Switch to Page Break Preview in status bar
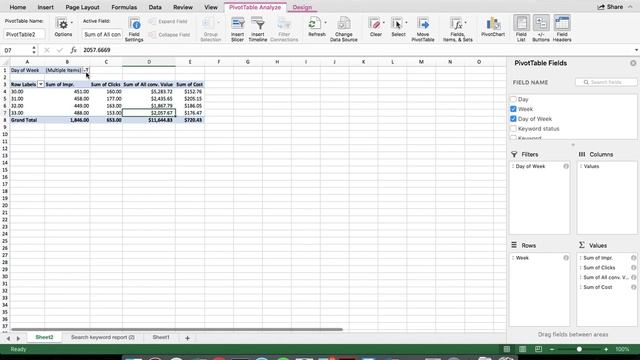 point(538,349)
